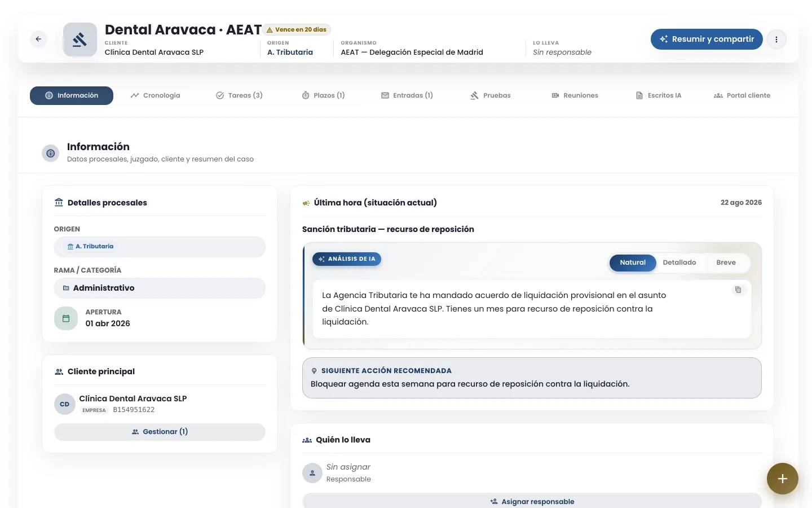Click the NIF B154951622 text
Screen dimensions: 812x508
[134, 410]
